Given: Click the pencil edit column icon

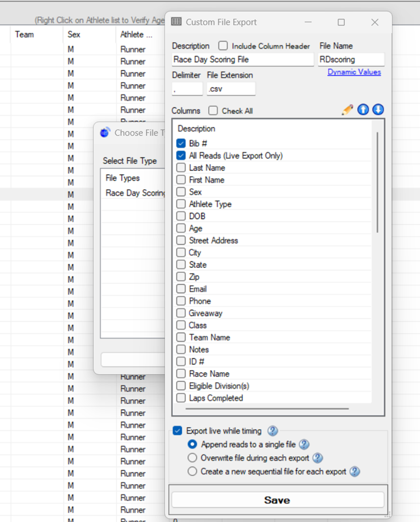Looking at the screenshot, I should (x=347, y=110).
